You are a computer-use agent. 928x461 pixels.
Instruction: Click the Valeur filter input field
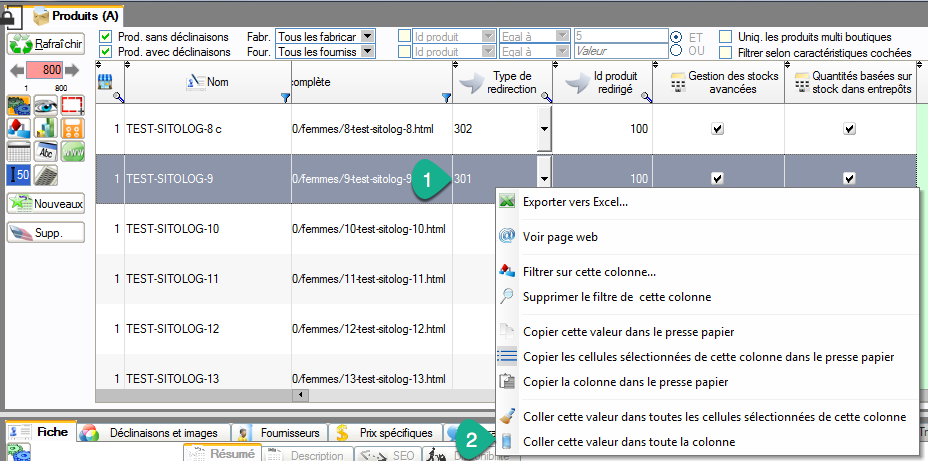point(620,51)
